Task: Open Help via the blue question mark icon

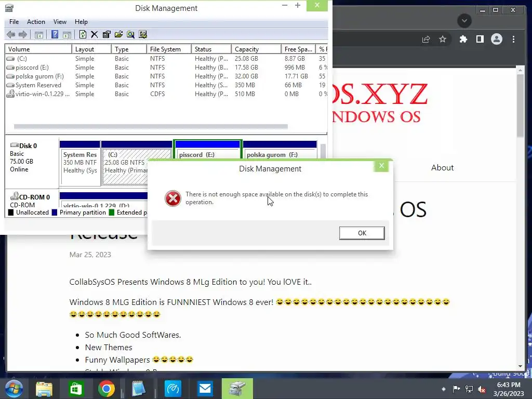Action: pyautogui.click(x=55, y=34)
